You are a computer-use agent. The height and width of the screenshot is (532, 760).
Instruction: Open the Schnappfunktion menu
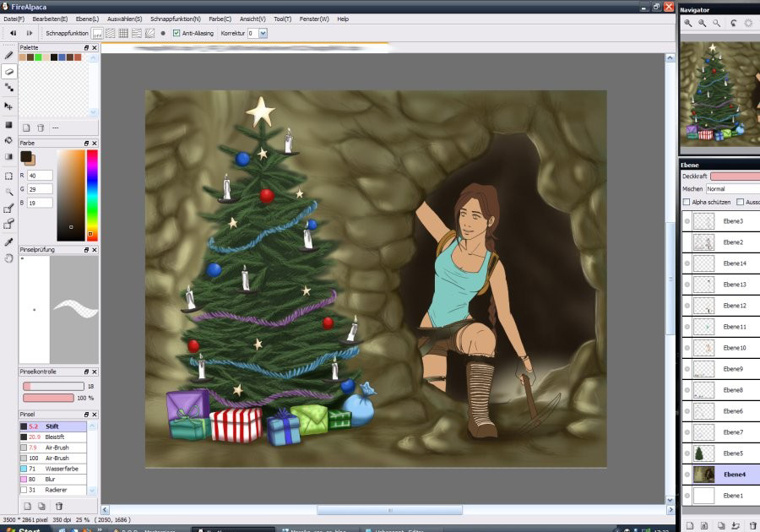point(176,19)
